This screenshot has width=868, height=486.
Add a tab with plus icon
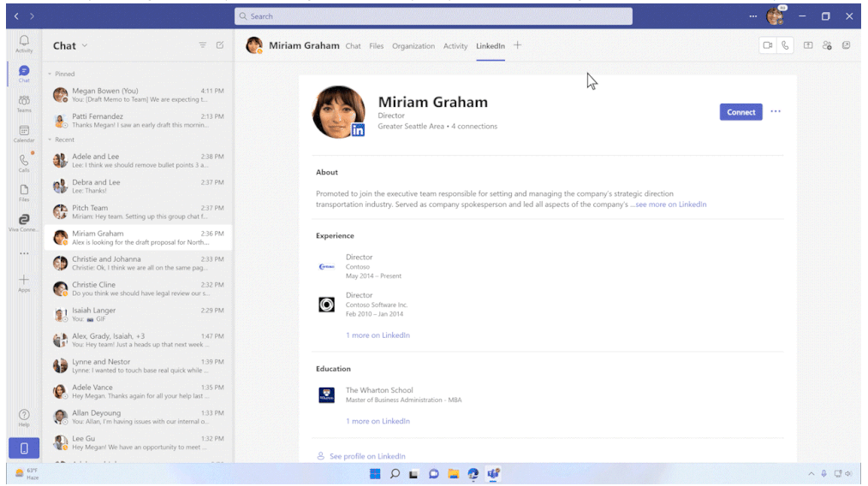pyautogui.click(x=517, y=45)
